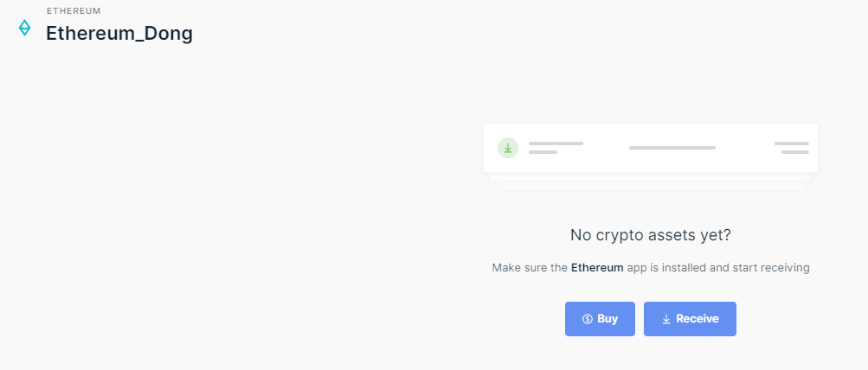This screenshot has width=868, height=370.
Task: Click the long center placeholder bar in card
Action: click(x=672, y=148)
